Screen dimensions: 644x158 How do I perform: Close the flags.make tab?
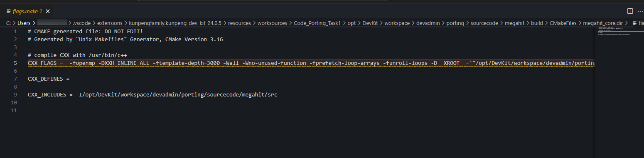(48, 11)
